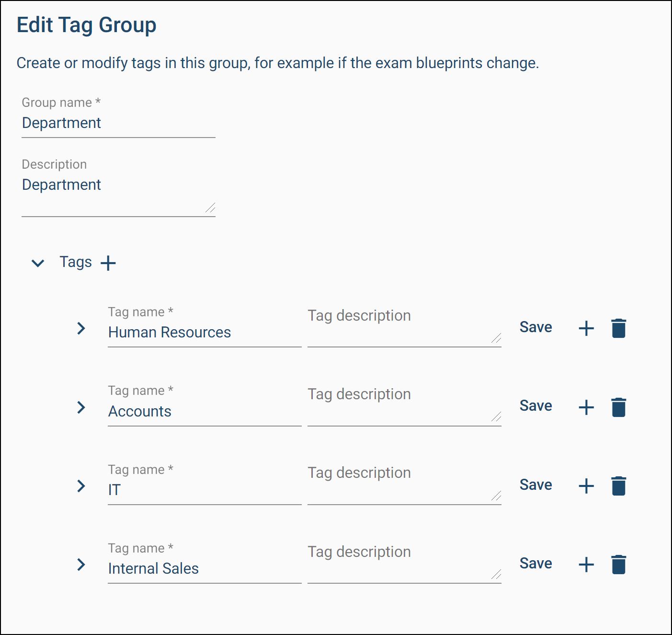Click the plus icon in Internal Sales row
The width and height of the screenshot is (672, 635).
click(586, 565)
